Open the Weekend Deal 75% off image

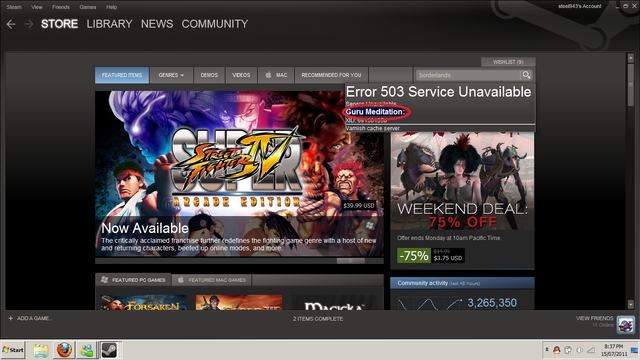point(462,181)
